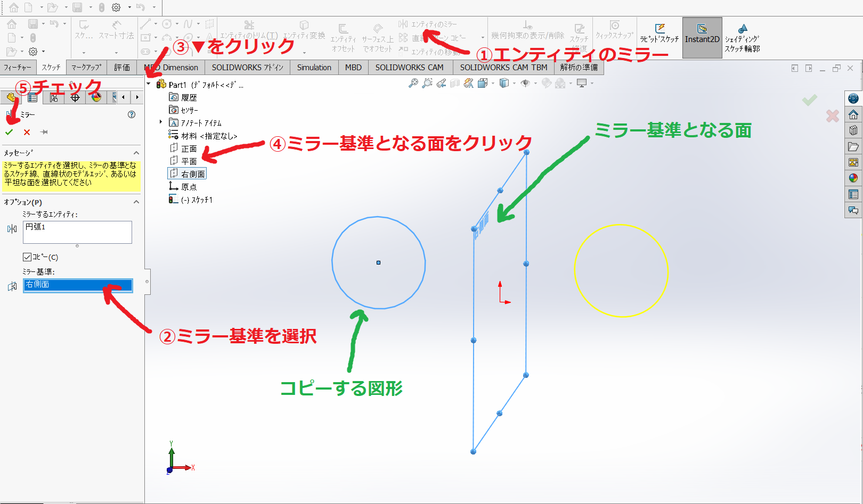Toggle the Instant2D button
This screenshot has width=863, height=504.
pyautogui.click(x=702, y=37)
